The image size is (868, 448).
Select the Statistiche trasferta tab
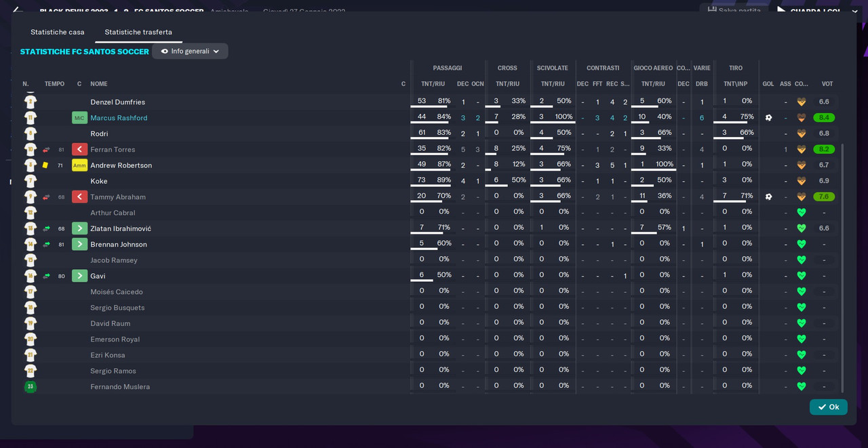138,32
